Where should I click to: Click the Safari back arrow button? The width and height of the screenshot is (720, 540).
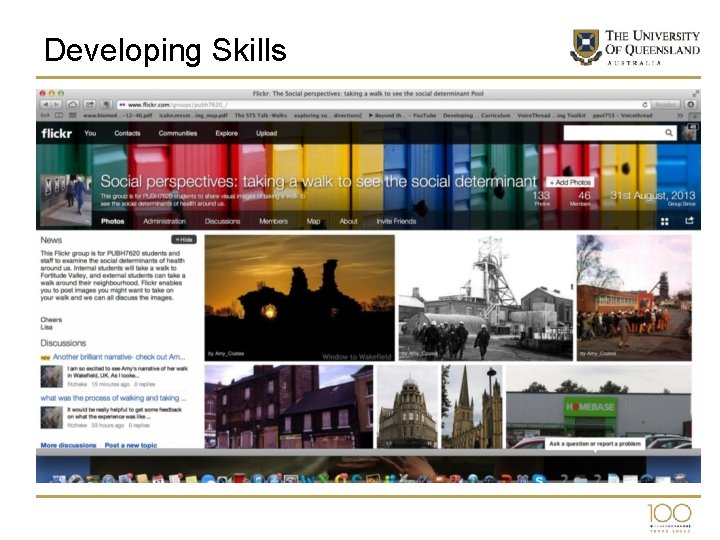[45, 105]
